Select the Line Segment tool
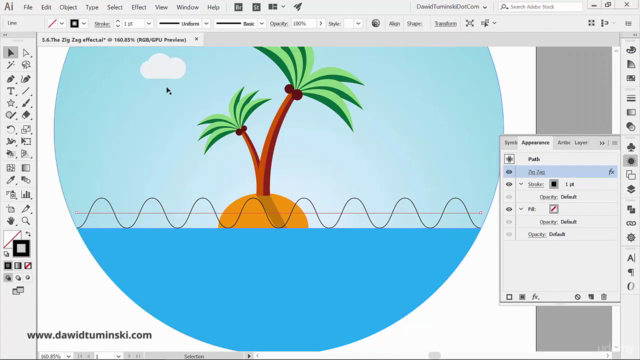 pos(26,91)
